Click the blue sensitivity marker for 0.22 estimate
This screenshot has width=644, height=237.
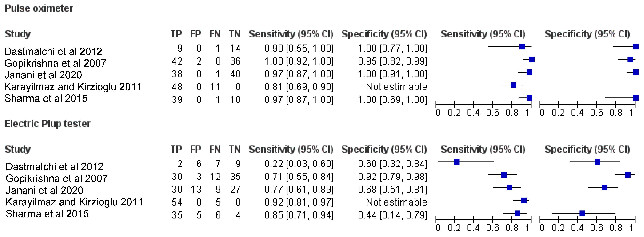pos(456,162)
